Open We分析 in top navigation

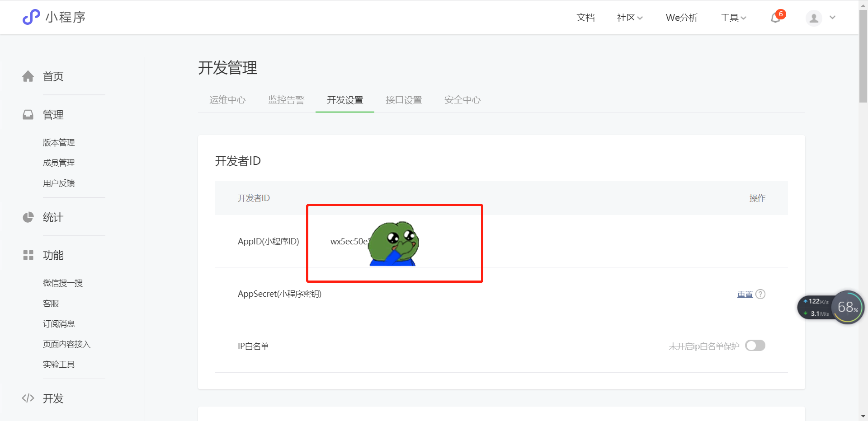pos(682,18)
